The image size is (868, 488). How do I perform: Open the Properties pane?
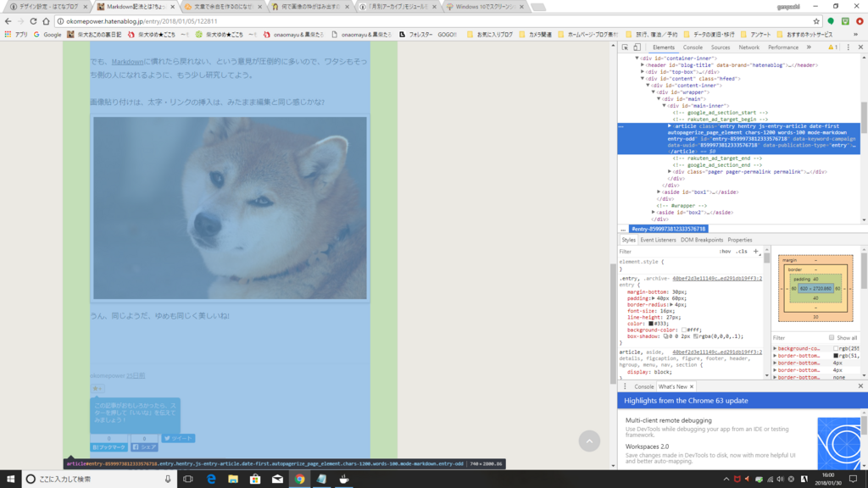pyautogui.click(x=739, y=240)
